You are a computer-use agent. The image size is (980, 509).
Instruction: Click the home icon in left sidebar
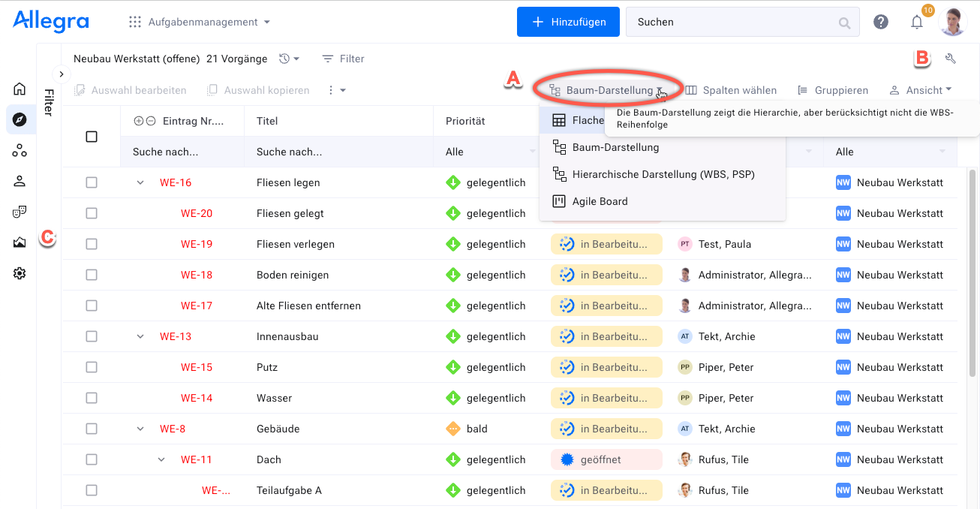click(20, 89)
